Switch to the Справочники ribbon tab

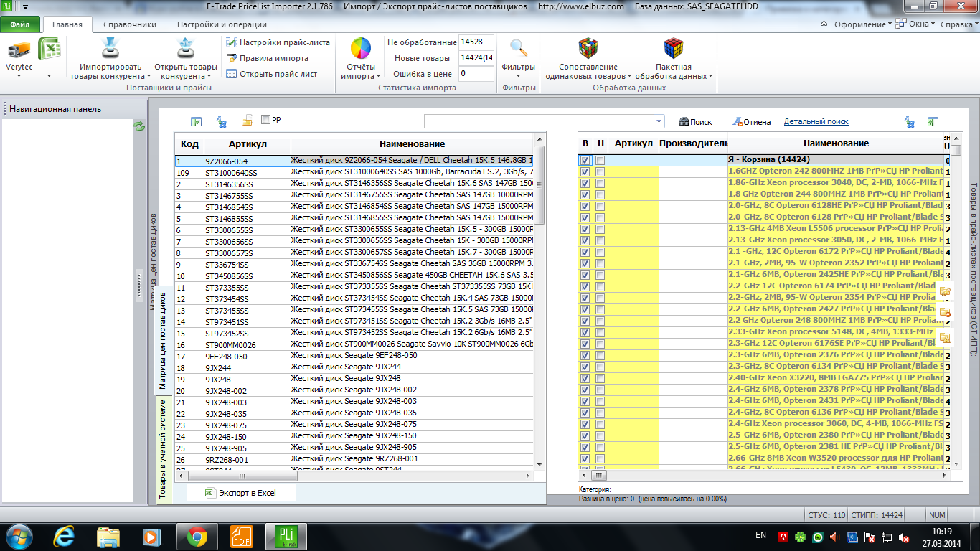pos(130,24)
